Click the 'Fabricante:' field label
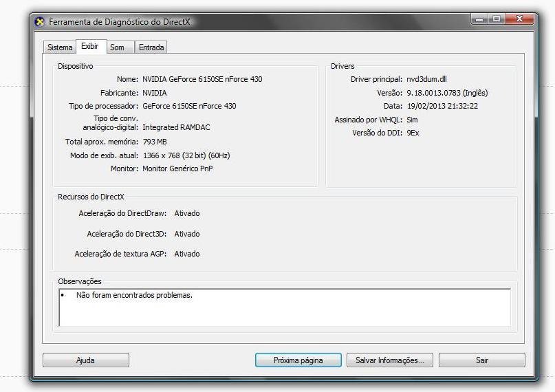 tap(119, 93)
